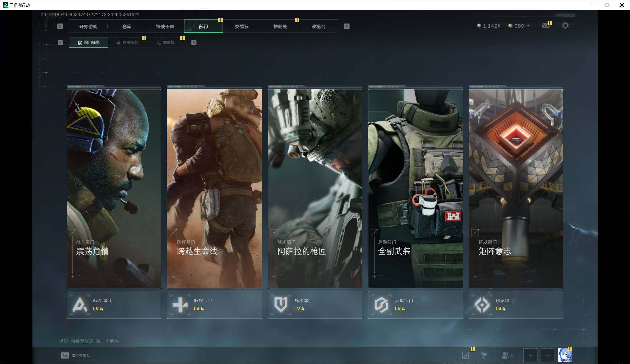Click the world chat message 找一个老大
Screen dimensions: 630x364
(x=108, y=341)
